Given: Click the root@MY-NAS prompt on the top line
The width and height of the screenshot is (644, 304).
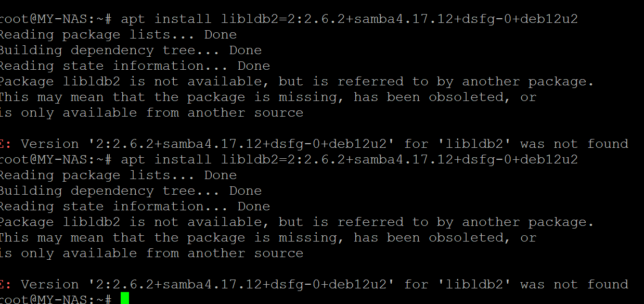Looking at the screenshot, I should 56,19.
